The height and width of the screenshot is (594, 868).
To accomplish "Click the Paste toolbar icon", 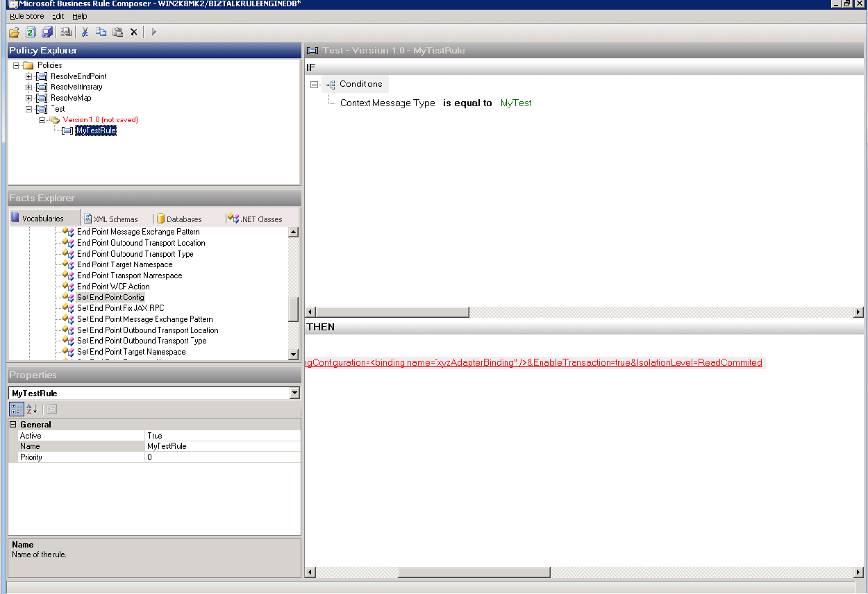I will pyautogui.click(x=117, y=32).
